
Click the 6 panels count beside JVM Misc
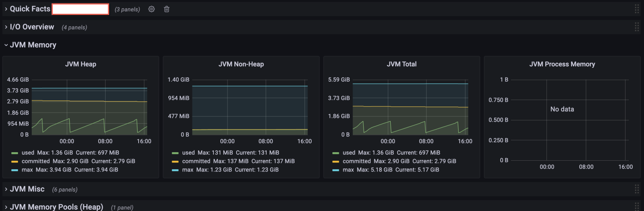pos(65,190)
